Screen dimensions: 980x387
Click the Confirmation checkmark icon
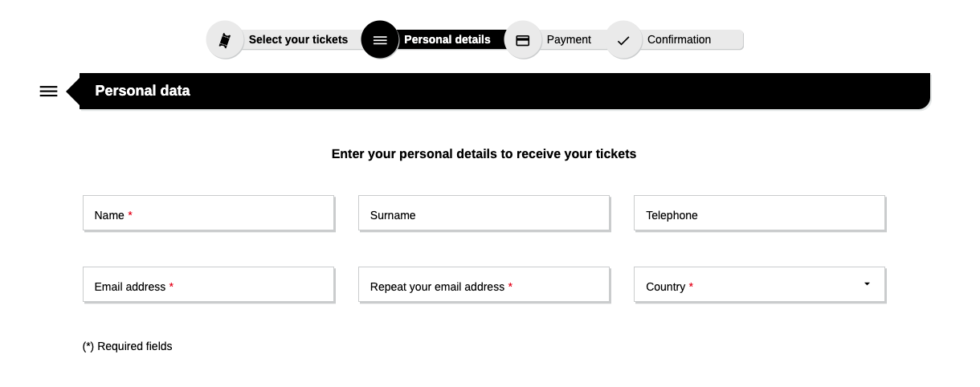pos(623,40)
